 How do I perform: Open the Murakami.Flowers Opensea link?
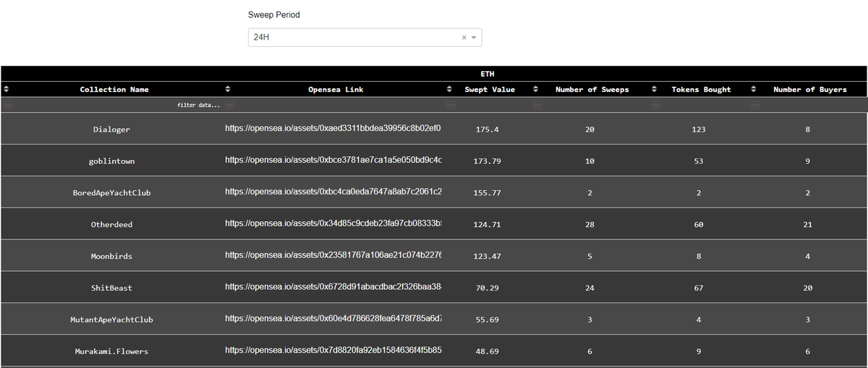click(333, 350)
